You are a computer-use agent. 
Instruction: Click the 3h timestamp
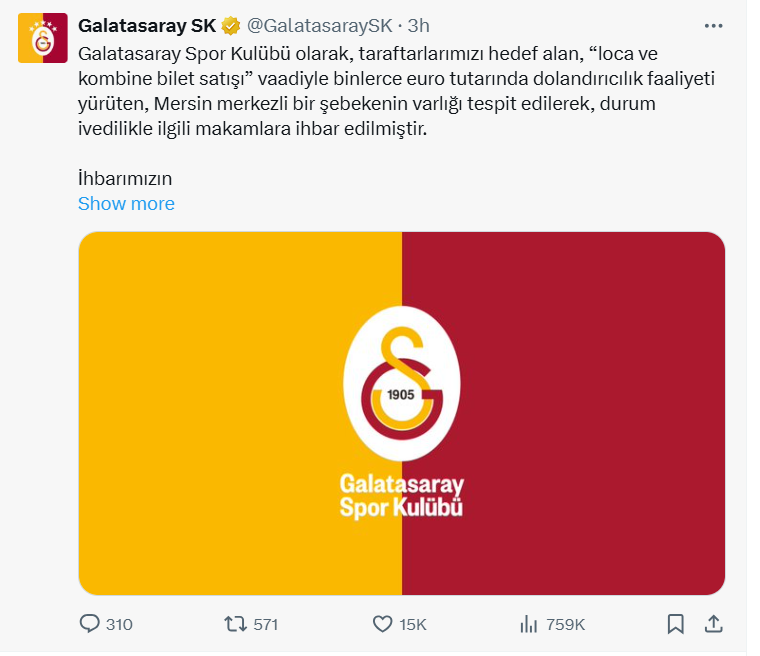[420, 25]
